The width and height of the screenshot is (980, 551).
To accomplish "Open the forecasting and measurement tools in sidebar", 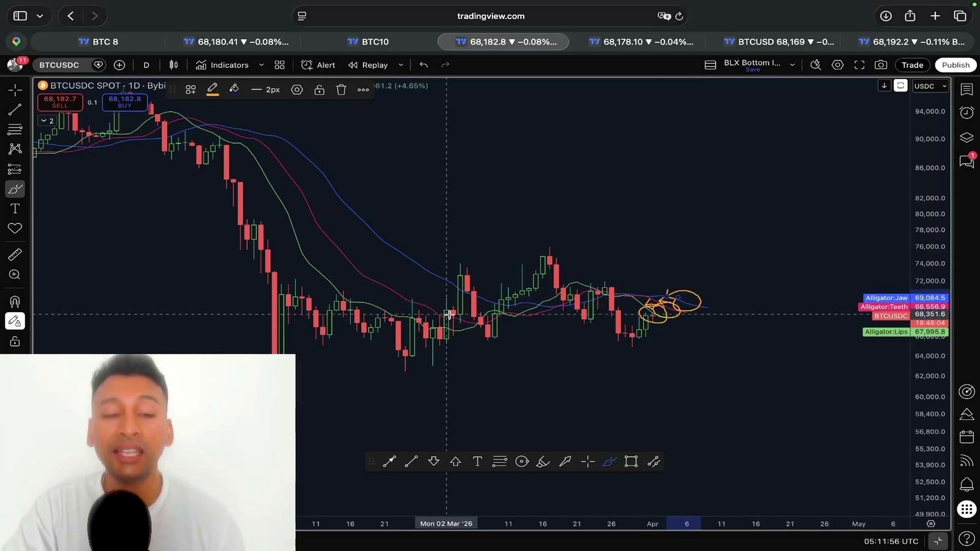I will (15, 169).
